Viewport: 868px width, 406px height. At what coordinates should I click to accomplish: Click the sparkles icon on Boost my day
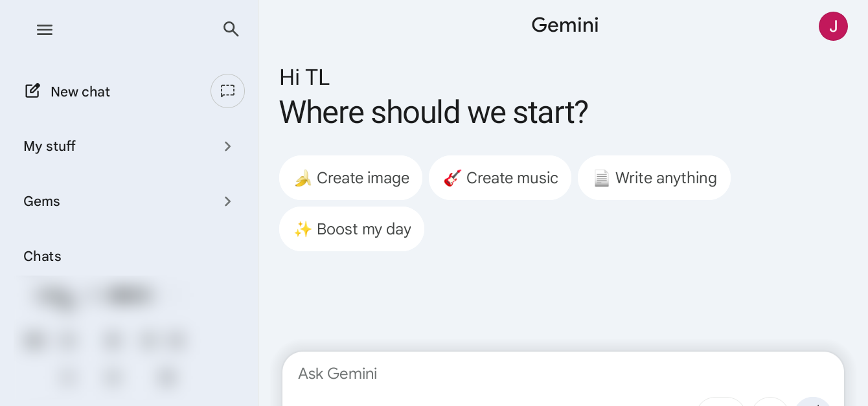[303, 229]
